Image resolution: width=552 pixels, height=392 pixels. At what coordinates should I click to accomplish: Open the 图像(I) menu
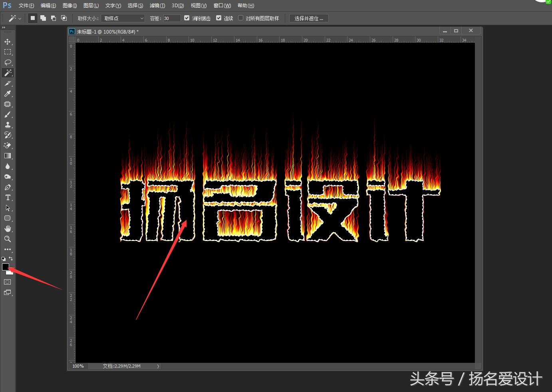tap(70, 6)
